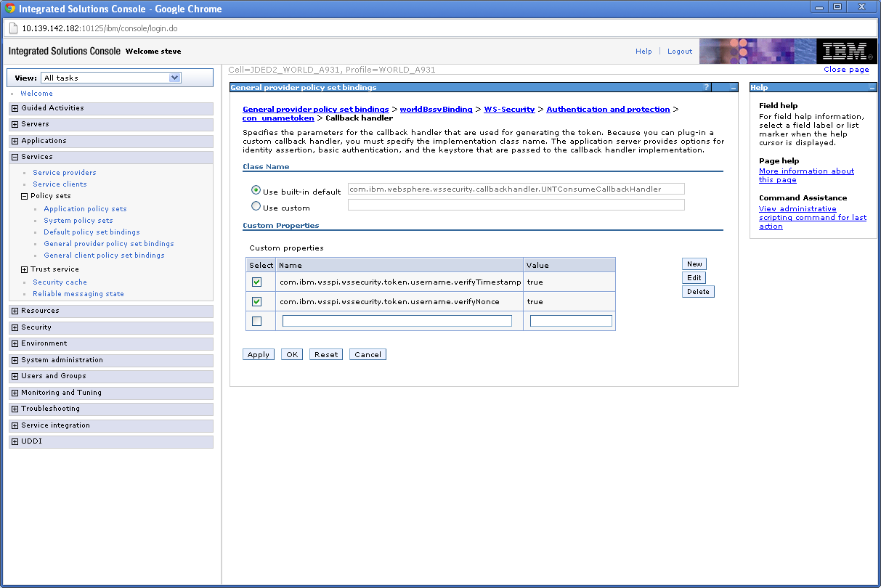The height and width of the screenshot is (588, 881).
Task: Click the Logout link
Action: click(680, 52)
